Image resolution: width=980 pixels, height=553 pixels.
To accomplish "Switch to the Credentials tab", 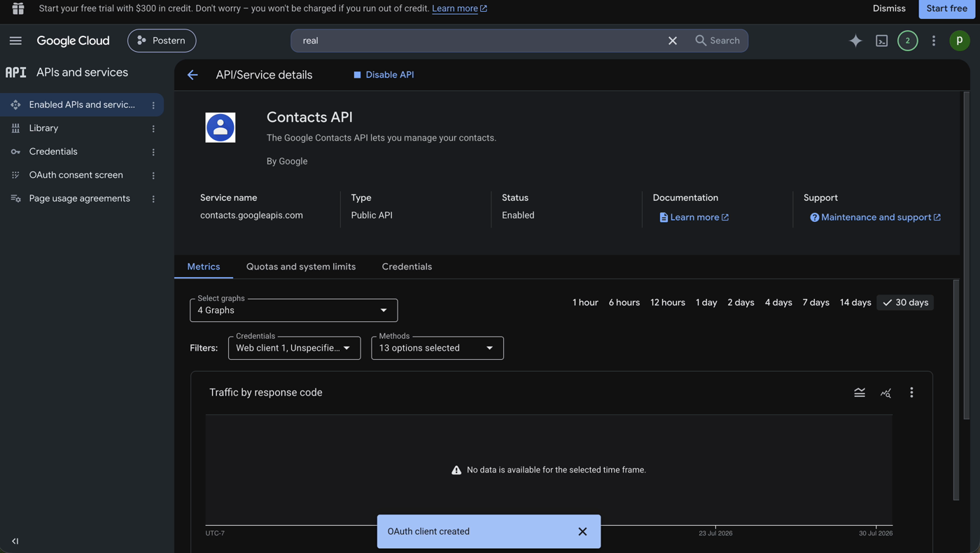I will (407, 267).
